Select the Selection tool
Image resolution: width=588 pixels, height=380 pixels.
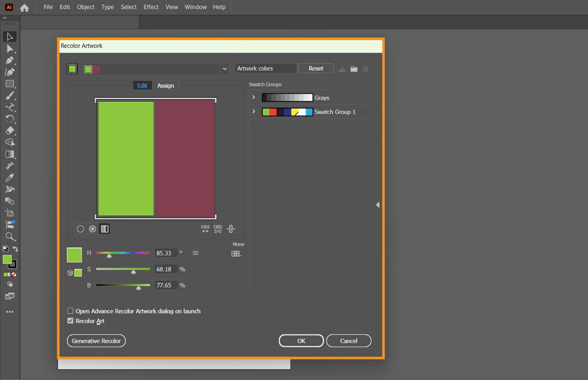tap(10, 37)
